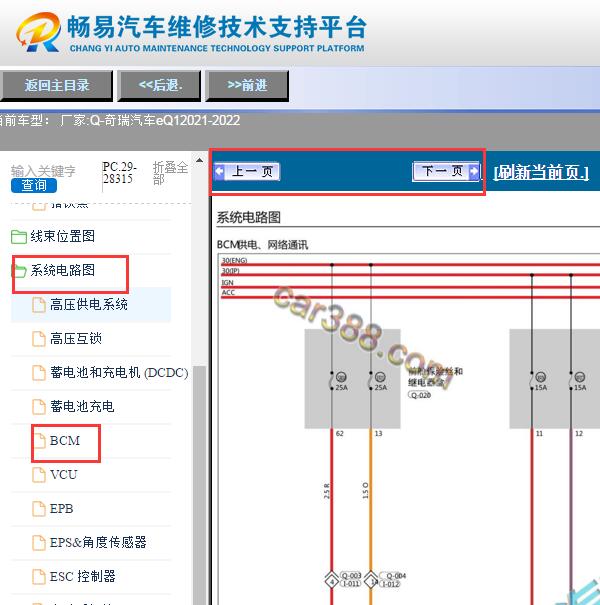600x605 pixels.
Task: Open the 高压互锁 page
Action: [x=76, y=338]
